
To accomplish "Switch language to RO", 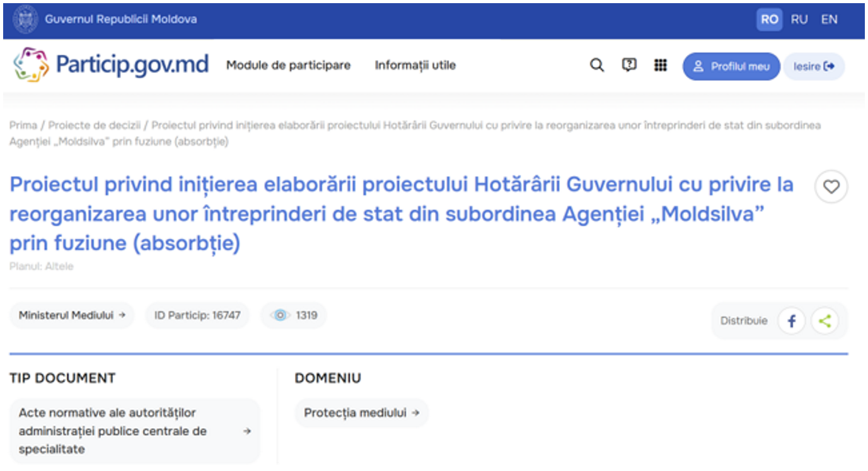I will (x=770, y=20).
